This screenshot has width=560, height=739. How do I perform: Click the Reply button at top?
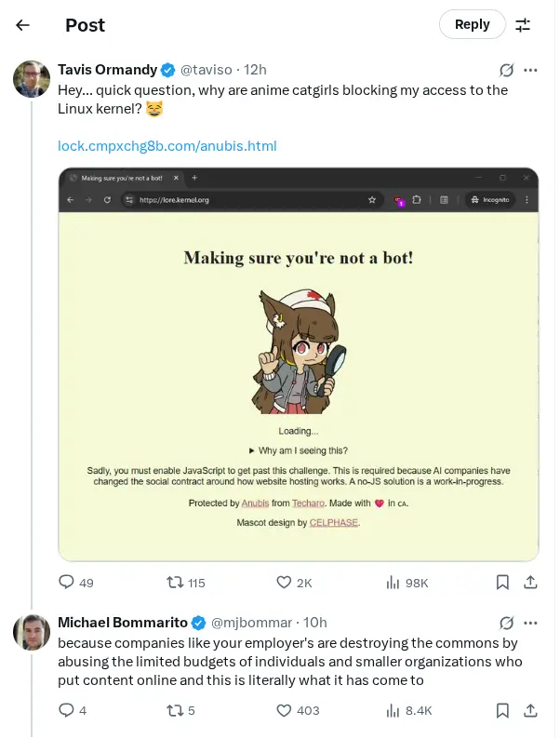pos(472,25)
